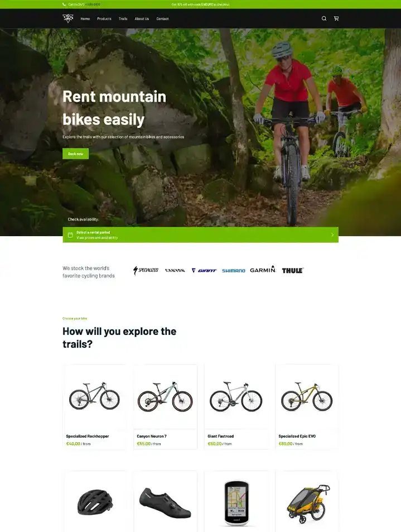Go to the Products menu item
This screenshot has width=401, height=532.
[x=104, y=18]
